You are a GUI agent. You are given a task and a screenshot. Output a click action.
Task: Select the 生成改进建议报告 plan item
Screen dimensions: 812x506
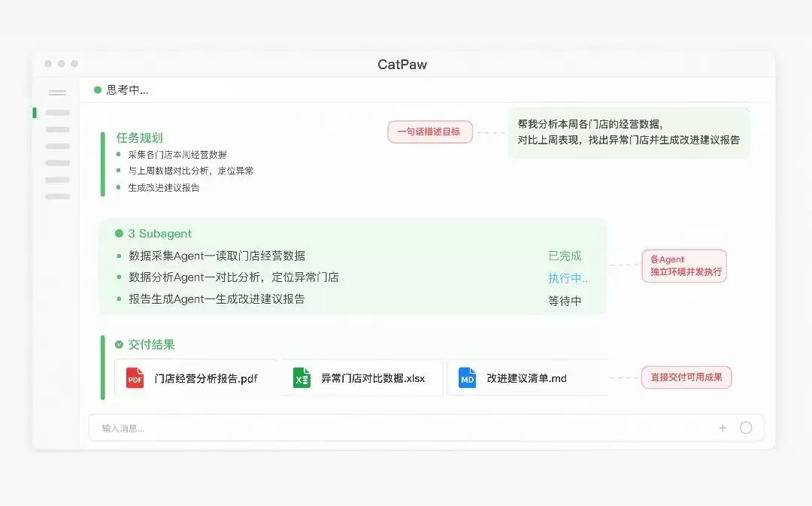164,187
